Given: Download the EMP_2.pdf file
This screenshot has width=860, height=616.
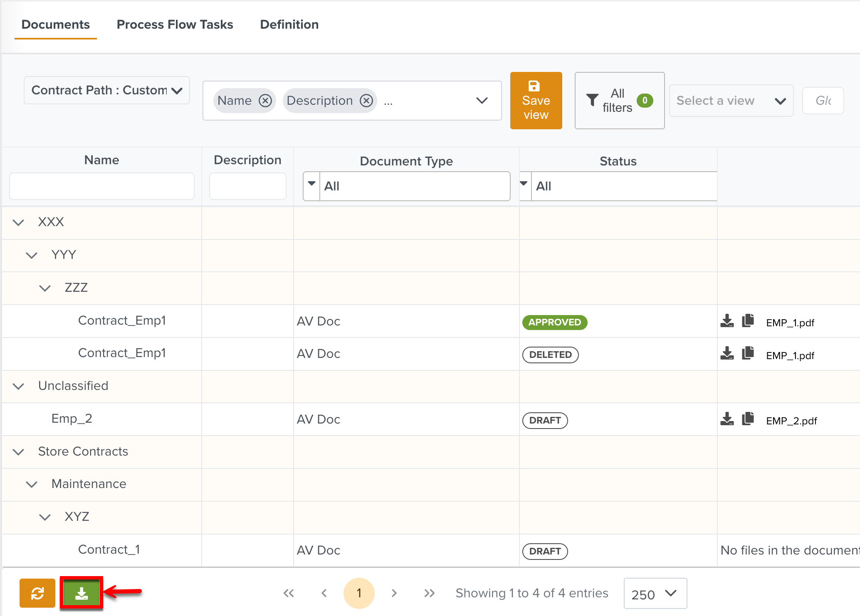Looking at the screenshot, I should click(x=727, y=419).
